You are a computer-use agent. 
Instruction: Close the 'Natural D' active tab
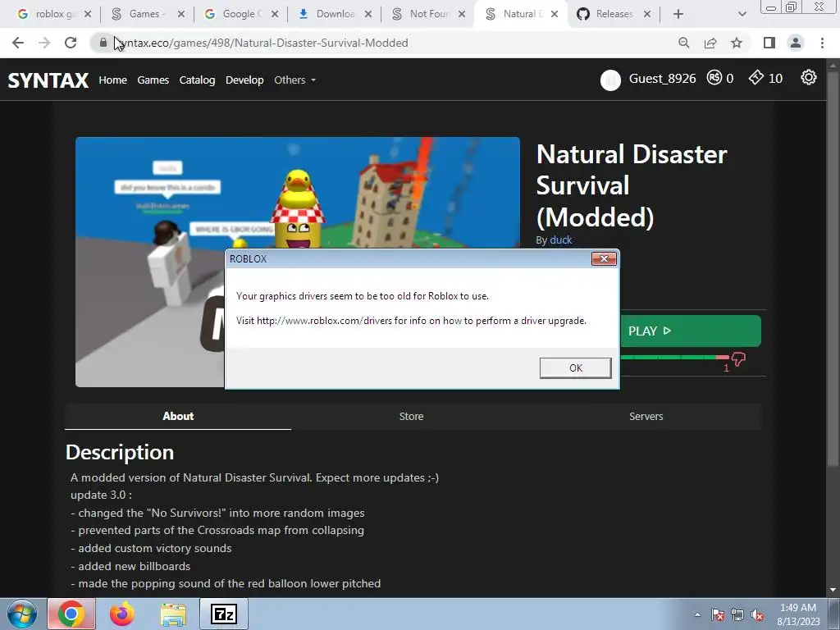coord(555,14)
